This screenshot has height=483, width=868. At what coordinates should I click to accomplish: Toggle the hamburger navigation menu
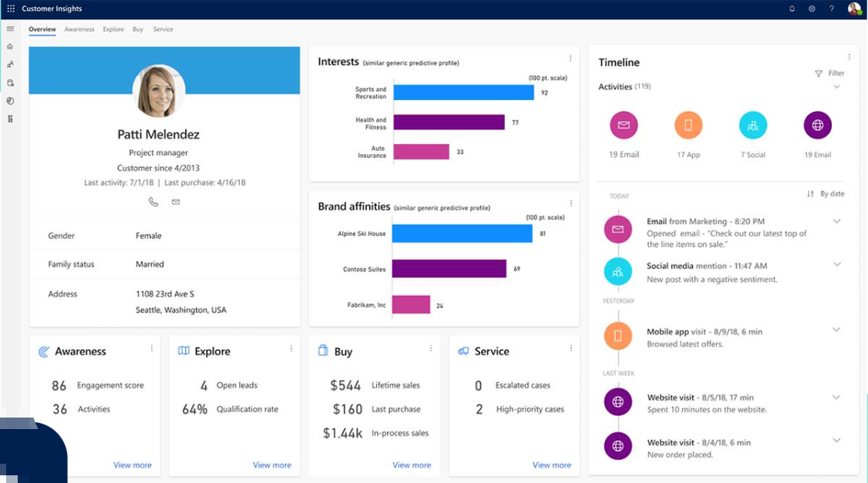[x=10, y=29]
